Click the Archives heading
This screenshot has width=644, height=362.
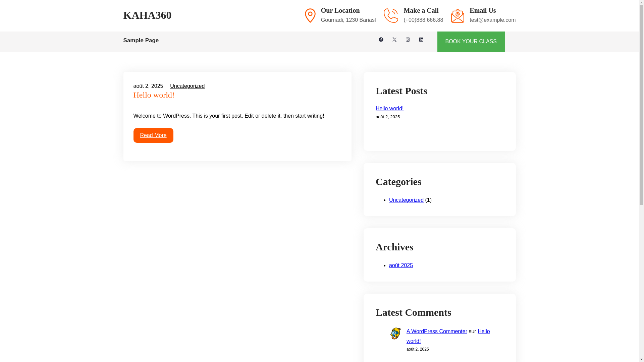394,247
